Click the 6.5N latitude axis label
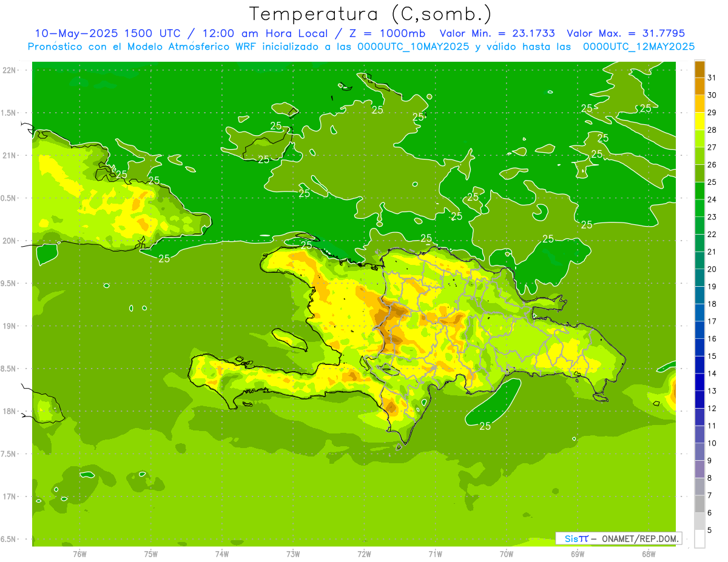 click(9, 539)
